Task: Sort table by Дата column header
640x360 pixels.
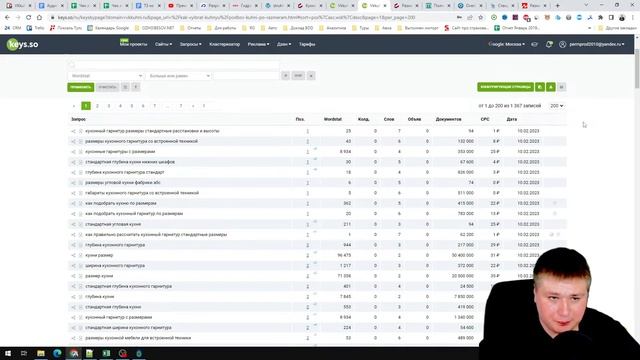Action: (x=511, y=119)
